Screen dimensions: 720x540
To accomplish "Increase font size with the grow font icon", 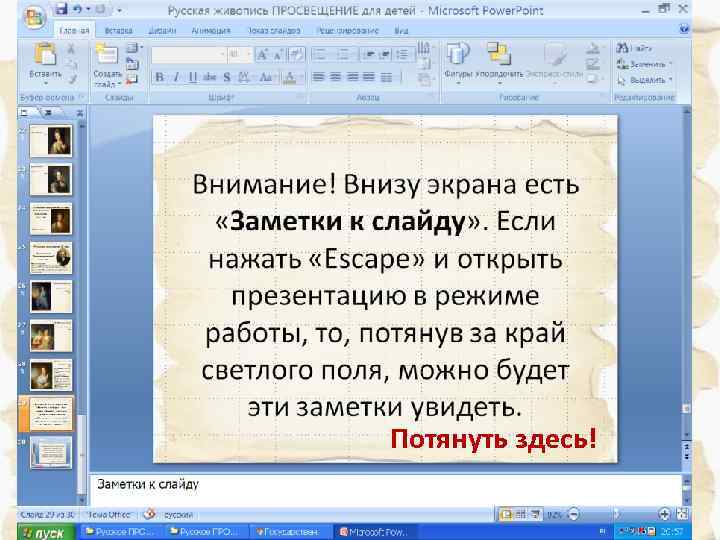I will pos(262,55).
